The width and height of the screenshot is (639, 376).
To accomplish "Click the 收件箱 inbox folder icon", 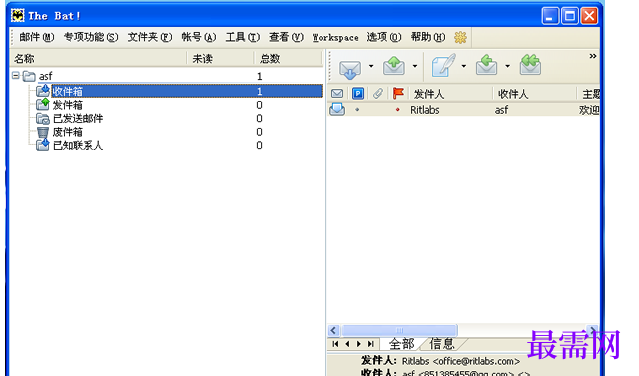I will point(43,91).
